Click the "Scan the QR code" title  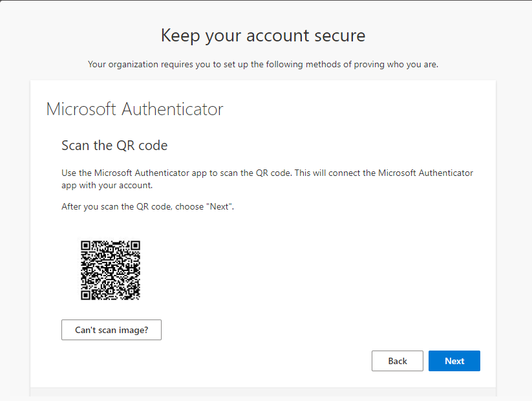(x=114, y=146)
